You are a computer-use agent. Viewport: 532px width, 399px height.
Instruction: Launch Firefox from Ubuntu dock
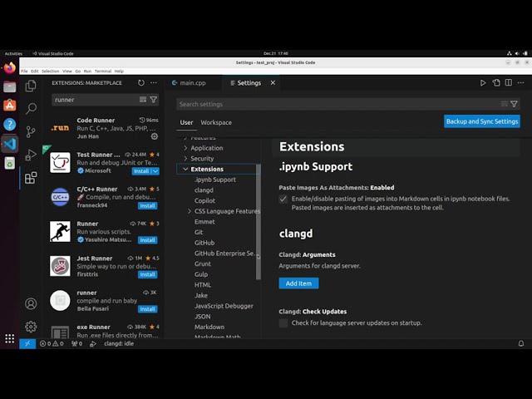9,68
